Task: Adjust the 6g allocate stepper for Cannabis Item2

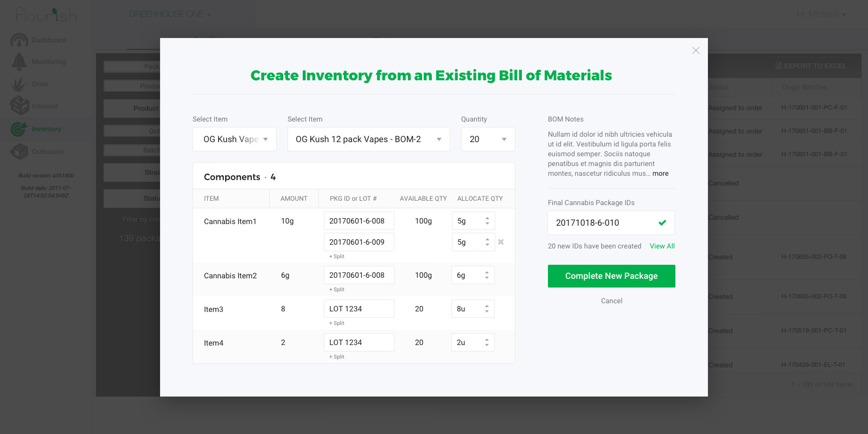Action: click(x=487, y=275)
